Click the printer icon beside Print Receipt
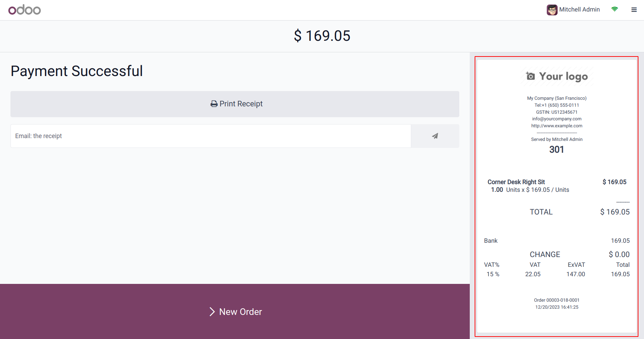 (x=214, y=104)
